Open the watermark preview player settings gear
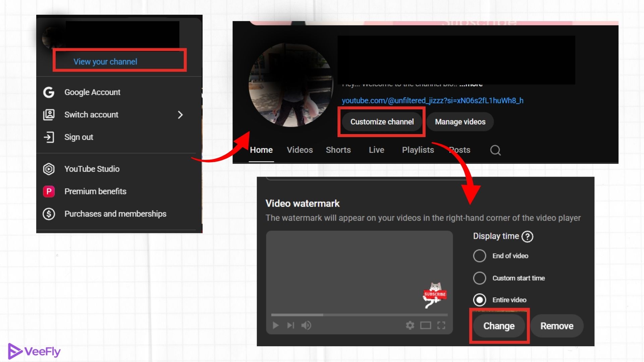Viewport: 644px width, 362px height. pyautogui.click(x=410, y=325)
